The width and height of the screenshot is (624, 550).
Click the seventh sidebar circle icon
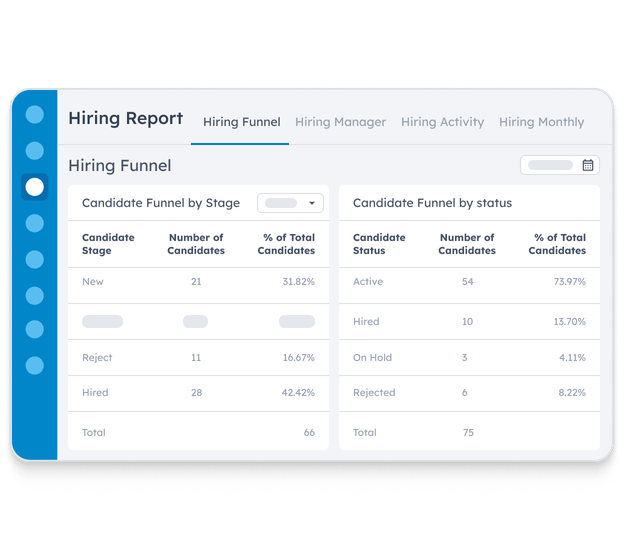35,329
